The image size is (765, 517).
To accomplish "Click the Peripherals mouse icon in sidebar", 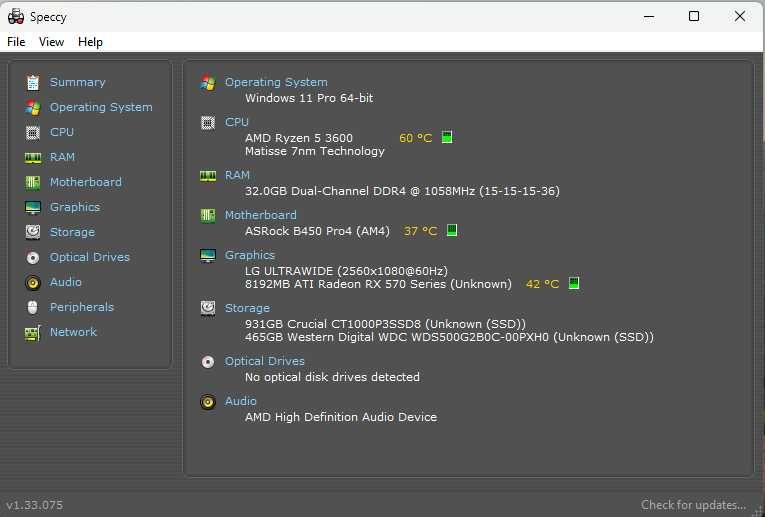I will tap(33, 307).
